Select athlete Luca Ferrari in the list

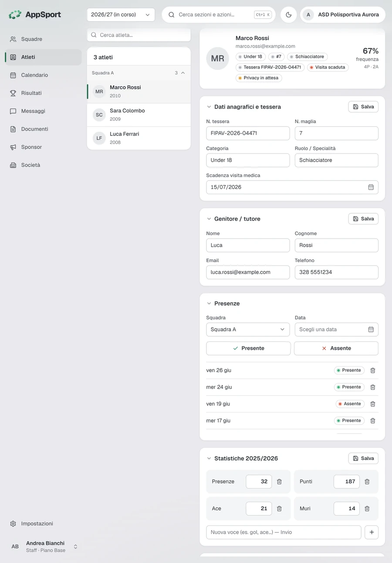(139, 138)
